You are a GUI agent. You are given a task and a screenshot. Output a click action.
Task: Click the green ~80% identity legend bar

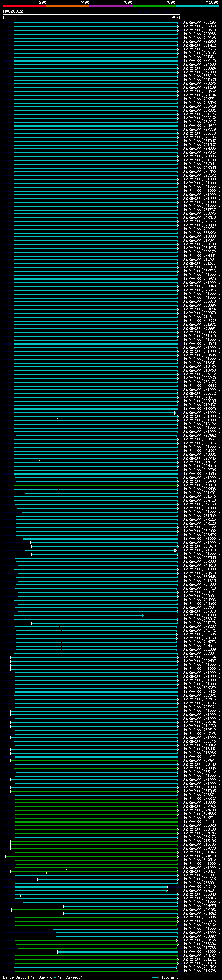[x=154, y=6]
